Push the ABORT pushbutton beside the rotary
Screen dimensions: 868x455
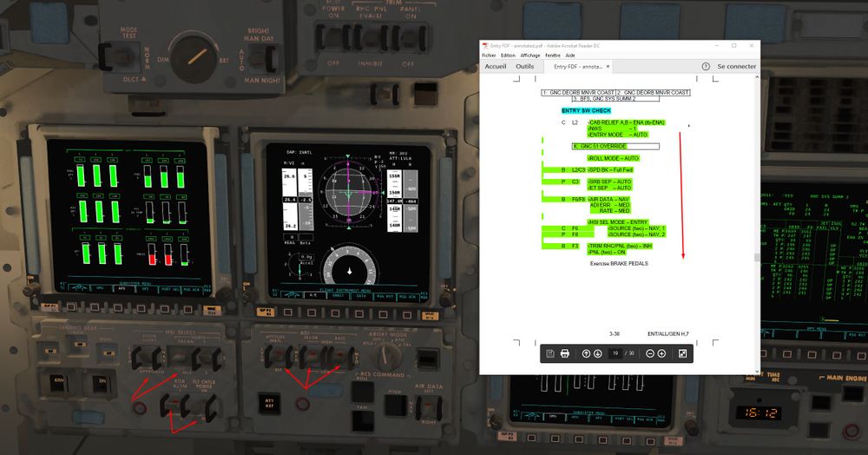click(x=427, y=359)
